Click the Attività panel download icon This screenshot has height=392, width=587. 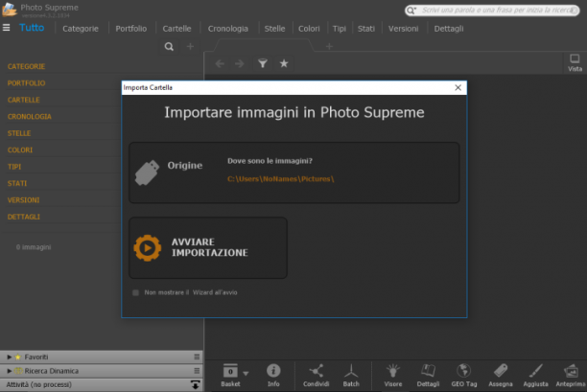tap(195, 384)
